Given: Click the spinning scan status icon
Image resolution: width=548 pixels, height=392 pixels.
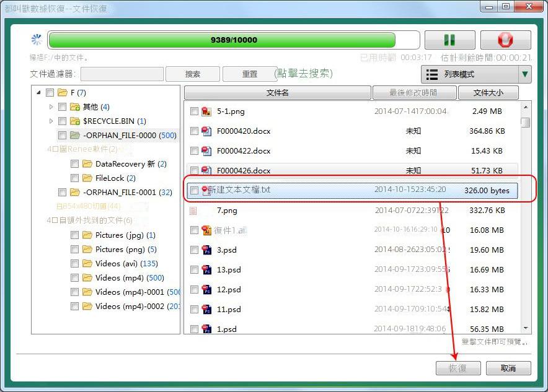Looking at the screenshot, I should coord(37,40).
